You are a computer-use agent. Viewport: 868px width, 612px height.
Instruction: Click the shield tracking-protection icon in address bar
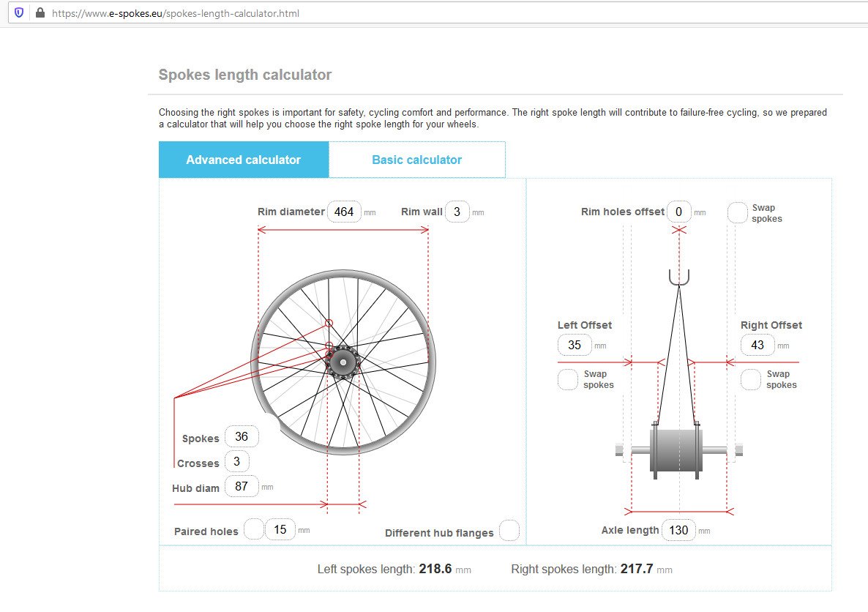pos(19,12)
